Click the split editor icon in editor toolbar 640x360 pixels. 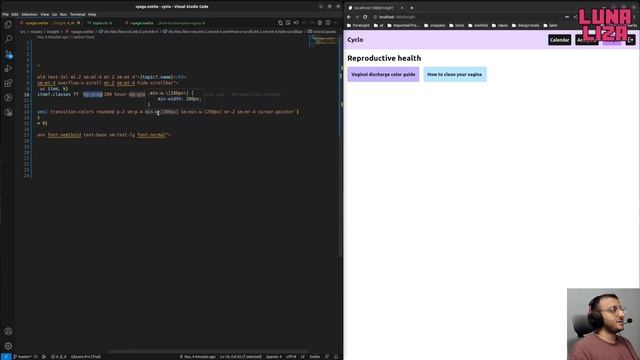(x=328, y=23)
